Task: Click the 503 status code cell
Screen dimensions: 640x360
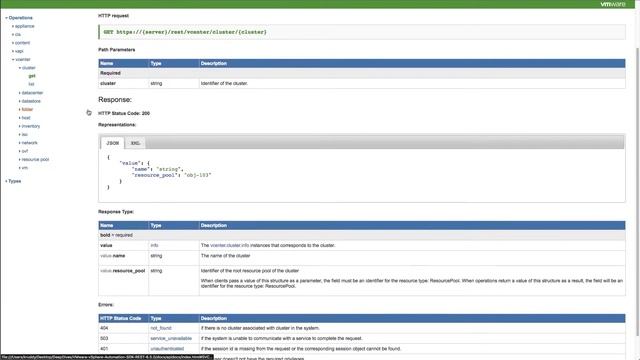Action: coord(123,338)
